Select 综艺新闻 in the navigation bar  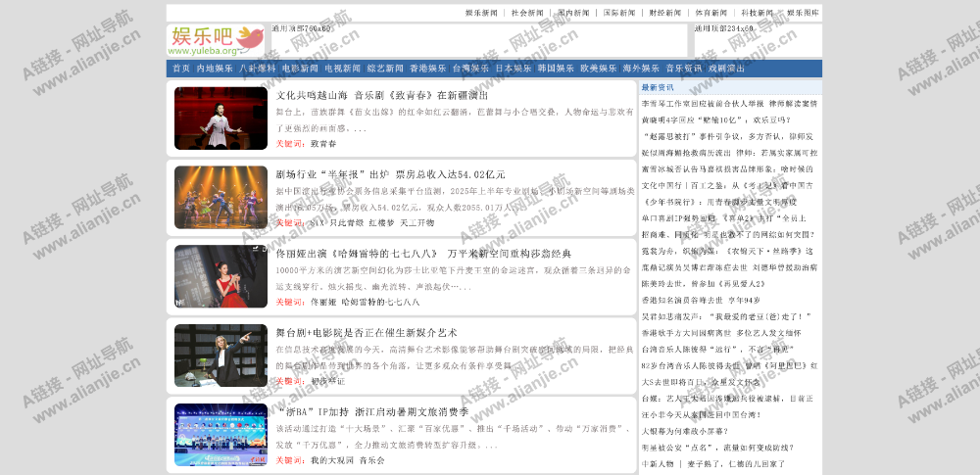click(x=385, y=69)
